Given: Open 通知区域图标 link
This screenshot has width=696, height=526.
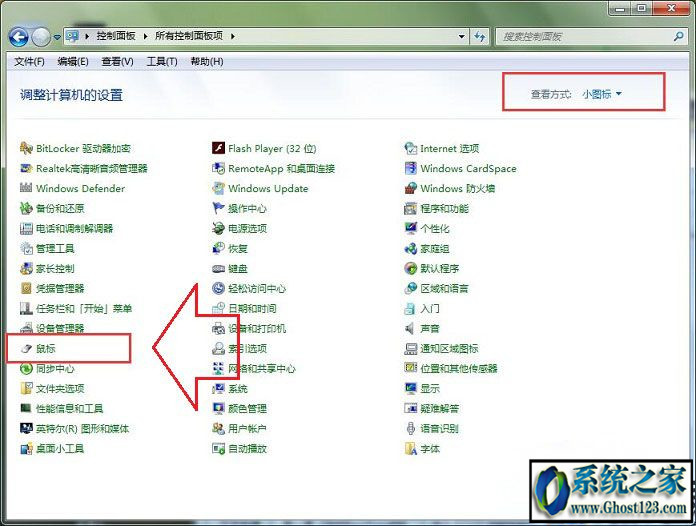Looking at the screenshot, I should coord(449,349).
